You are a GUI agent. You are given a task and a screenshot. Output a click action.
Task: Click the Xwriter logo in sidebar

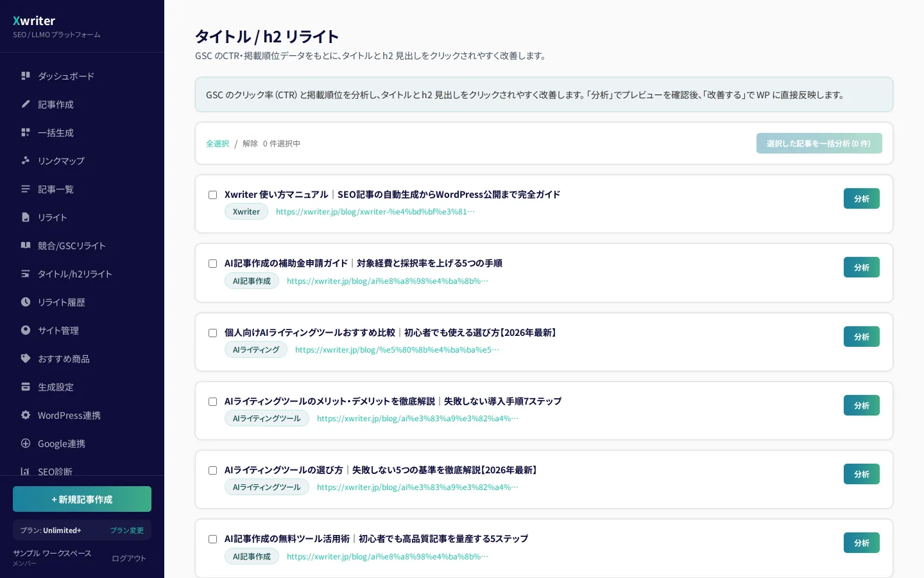34,21
